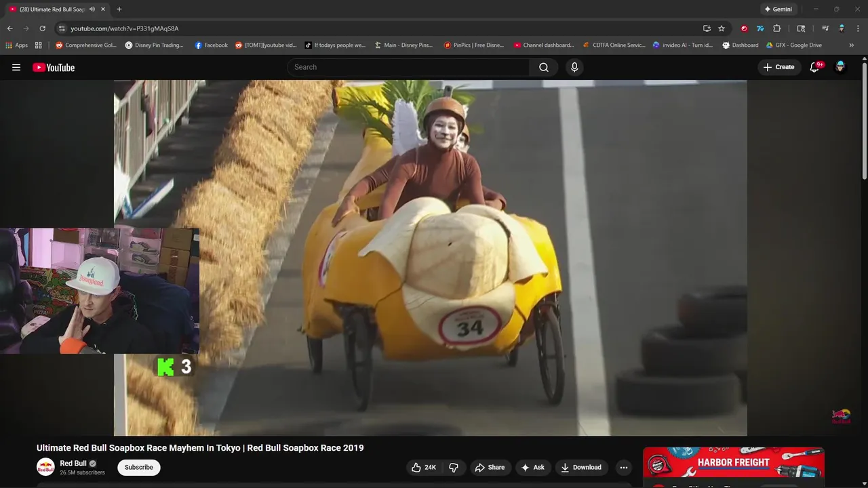This screenshot has width=868, height=488.
Task: Open the YouTube notifications bell
Action: pos(815,67)
